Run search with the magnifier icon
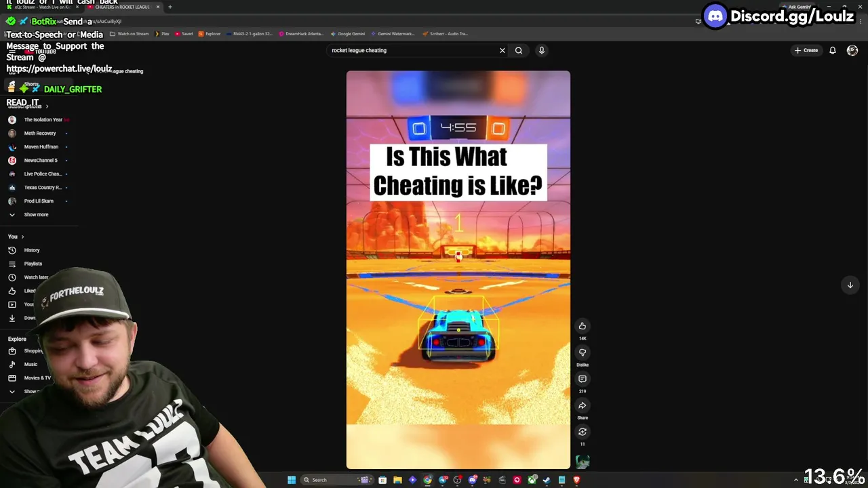This screenshot has width=868, height=488. click(519, 50)
